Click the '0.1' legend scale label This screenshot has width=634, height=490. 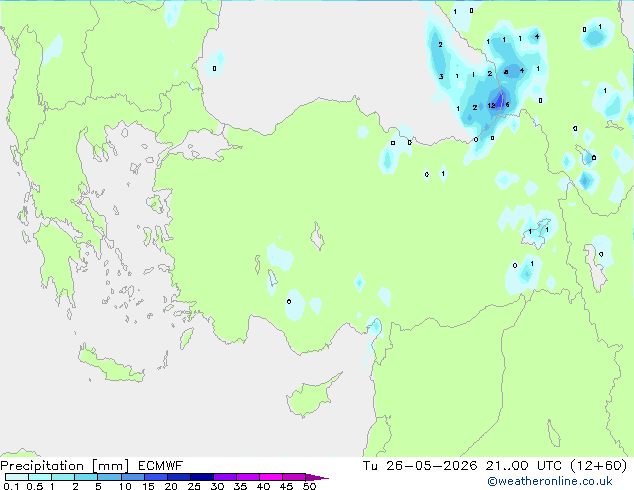pyautogui.click(x=11, y=486)
